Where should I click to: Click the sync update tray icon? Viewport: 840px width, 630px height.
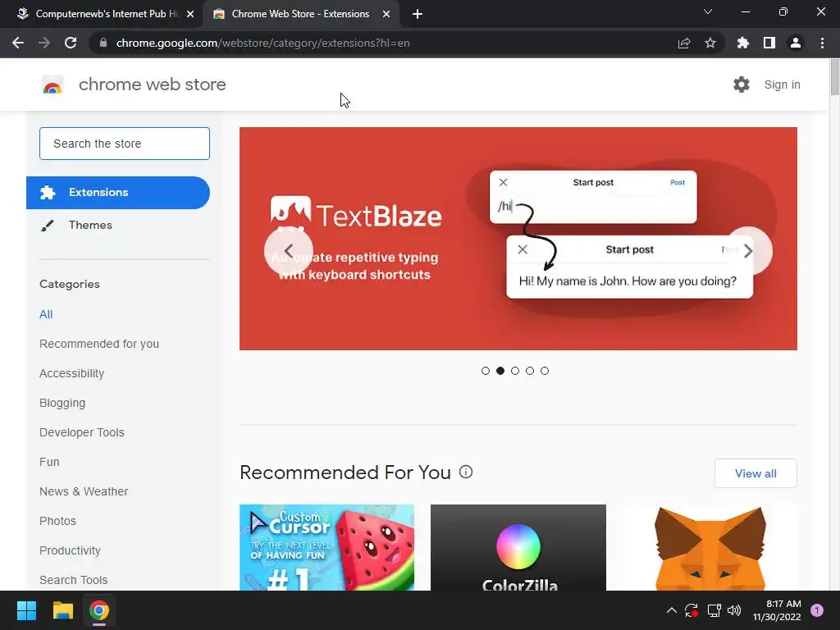tap(692, 610)
